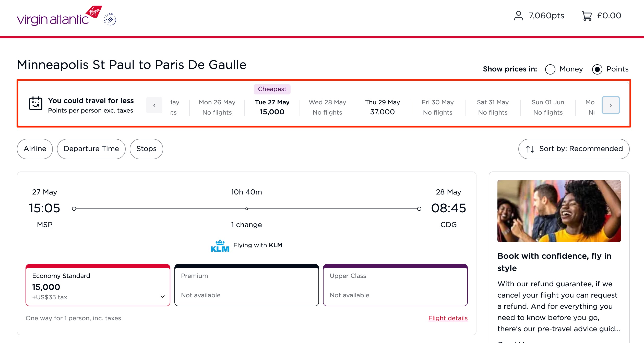Click right chevron for later dates
Screen dimensions: 644x343
point(611,105)
